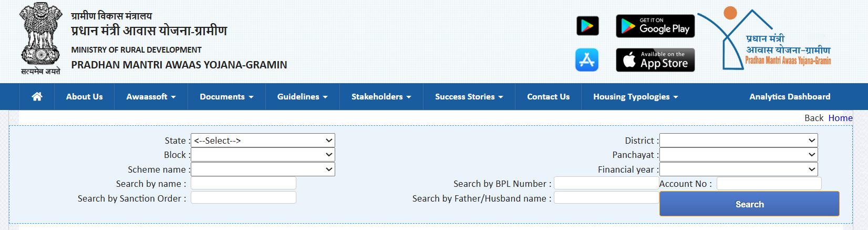
Task: Open the Google Play triangle icon
Action: [x=587, y=26]
